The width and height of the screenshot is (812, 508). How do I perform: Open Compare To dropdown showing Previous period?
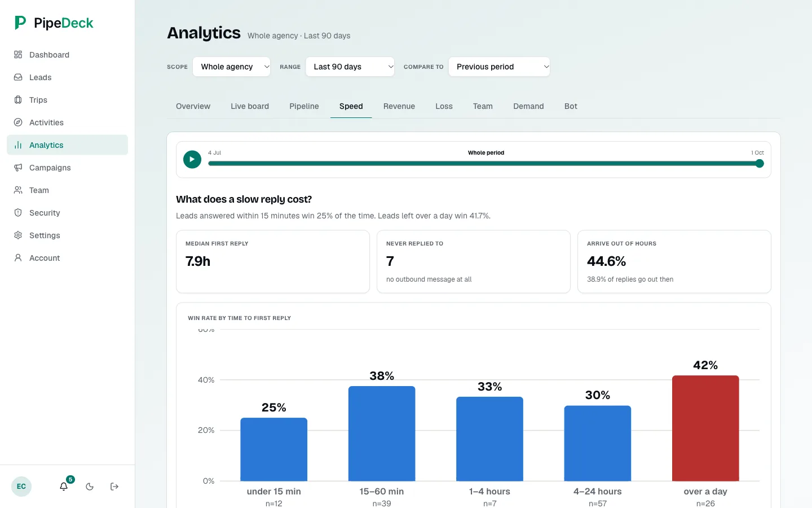[x=499, y=67]
